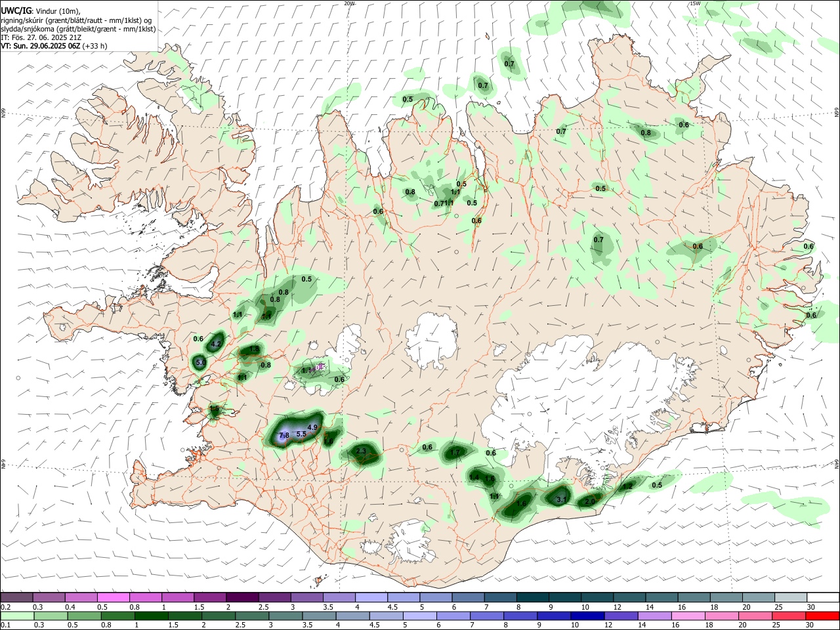The height and width of the screenshot is (630, 840).
Task: Pick the dusky mauve swatch after the 0.2 label
Action: 16,598
